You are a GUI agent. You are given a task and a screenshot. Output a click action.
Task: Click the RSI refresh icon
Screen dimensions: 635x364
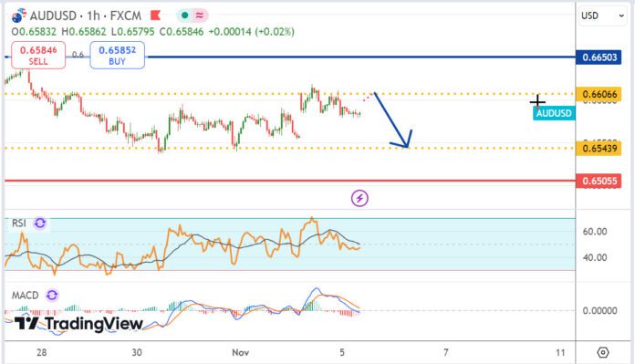click(40, 224)
